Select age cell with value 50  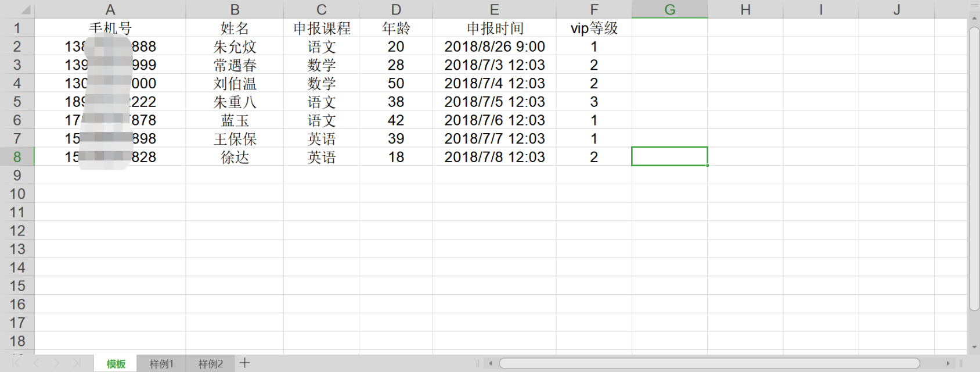[x=396, y=83]
